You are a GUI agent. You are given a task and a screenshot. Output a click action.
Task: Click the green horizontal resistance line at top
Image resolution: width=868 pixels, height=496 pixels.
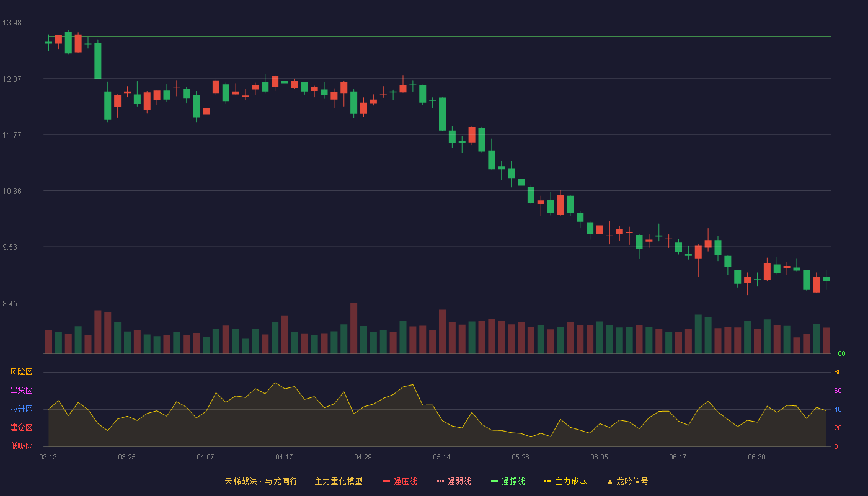438,37
